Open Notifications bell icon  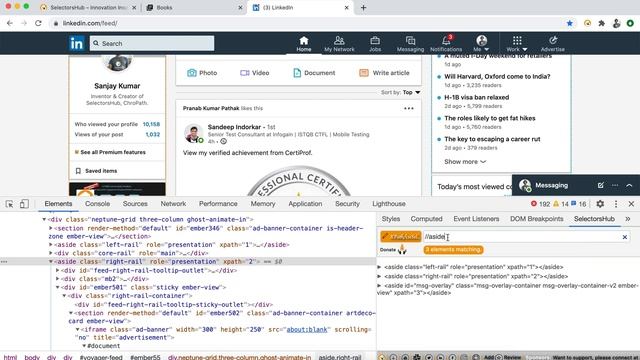pos(446,44)
